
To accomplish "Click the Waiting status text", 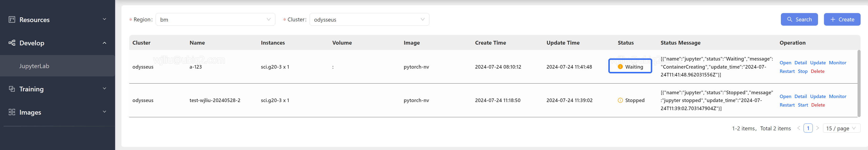I will tap(634, 67).
